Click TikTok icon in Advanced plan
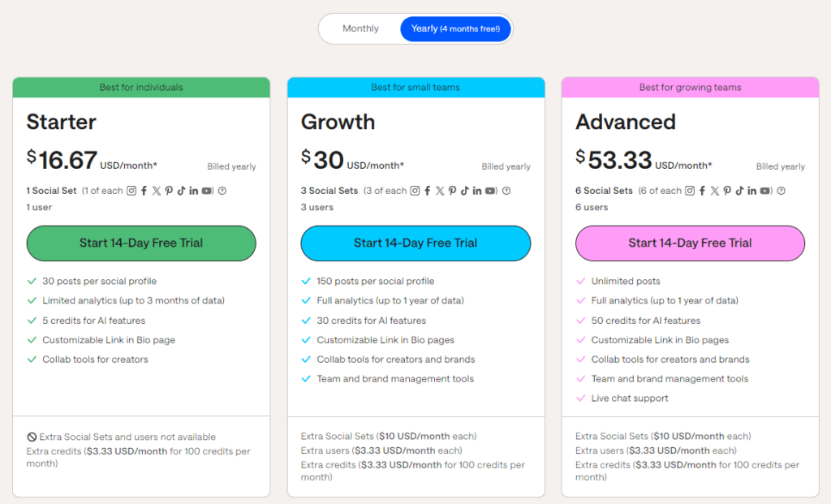Screen dimensions: 831x504 [739, 191]
